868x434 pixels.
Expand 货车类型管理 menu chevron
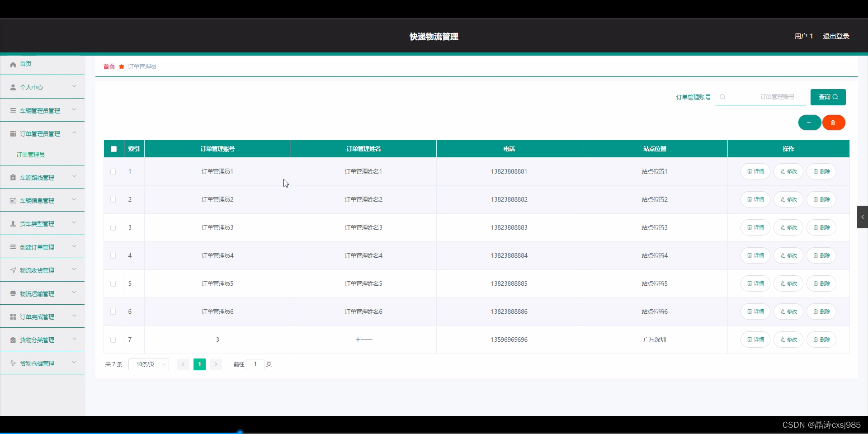(74, 222)
